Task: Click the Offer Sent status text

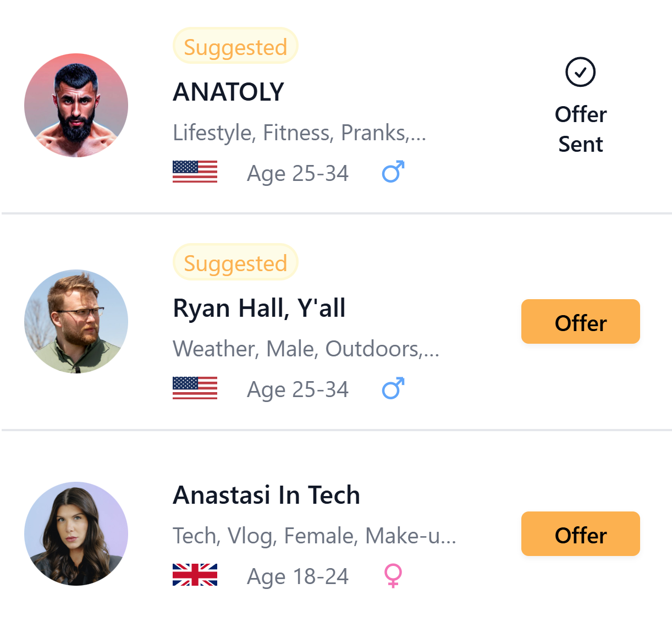Action: click(580, 129)
